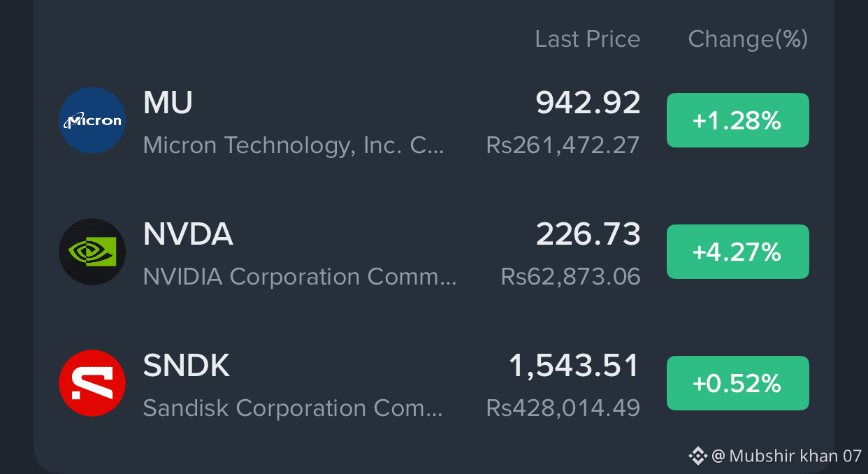Click the MU last price 942.92
Image resolution: width=868 pixels, height=474 pixels.
click(588, 103)
